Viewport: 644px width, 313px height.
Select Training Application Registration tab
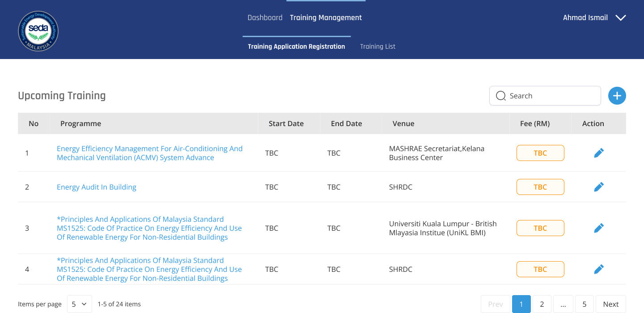coord(297,47)
